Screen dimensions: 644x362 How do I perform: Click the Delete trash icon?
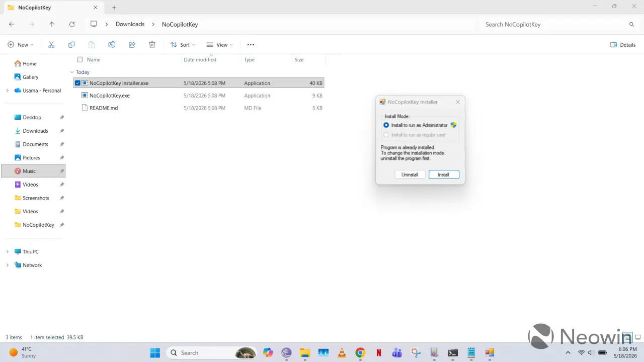click(152, 45)
